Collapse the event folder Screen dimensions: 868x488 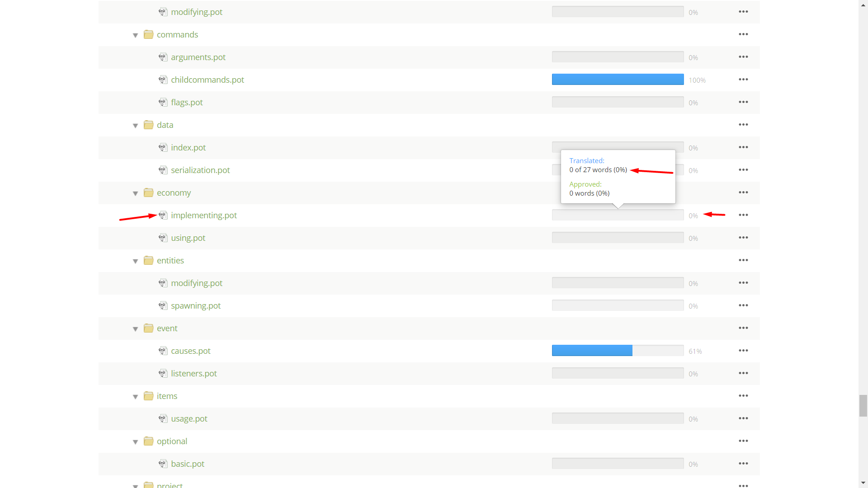(x=135, y=329)
